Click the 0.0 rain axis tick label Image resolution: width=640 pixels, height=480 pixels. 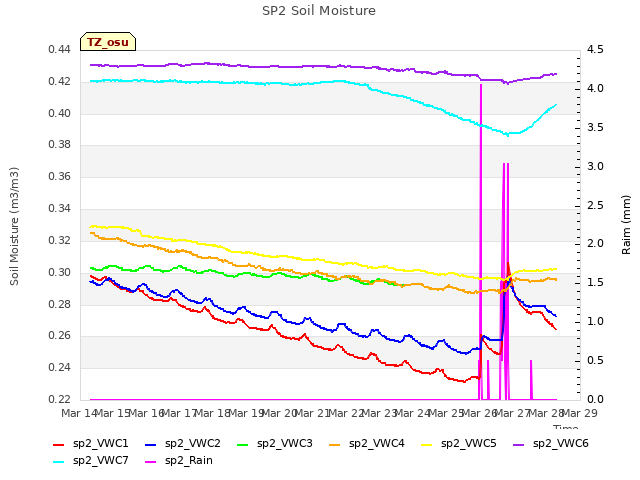pos(595,399)
